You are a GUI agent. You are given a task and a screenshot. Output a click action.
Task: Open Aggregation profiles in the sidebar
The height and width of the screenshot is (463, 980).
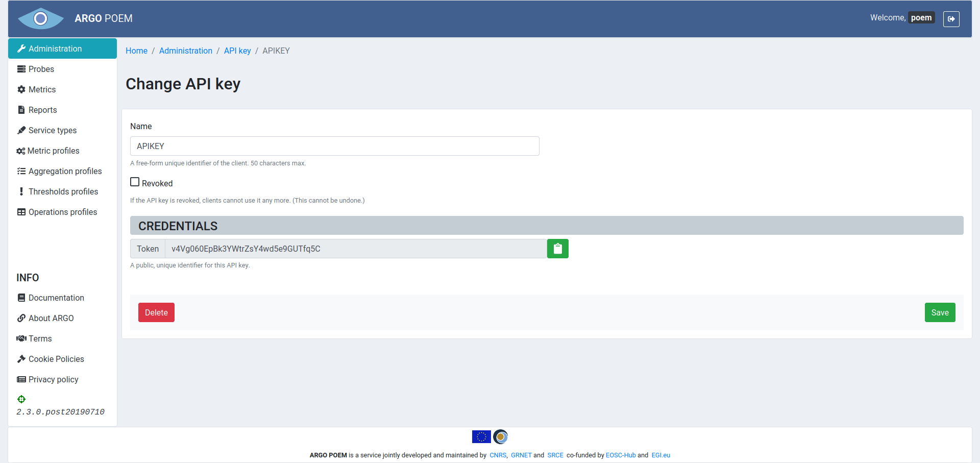tap(21, 170)
